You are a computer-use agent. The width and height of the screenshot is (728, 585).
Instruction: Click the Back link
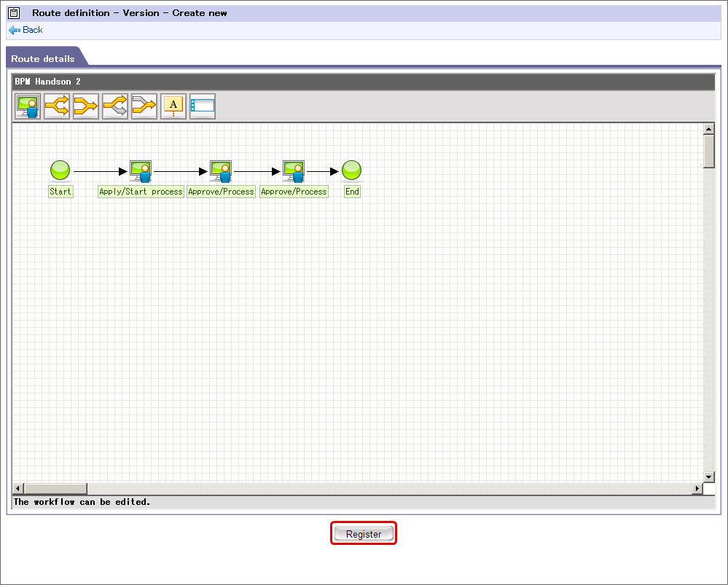tap(33, 30)
